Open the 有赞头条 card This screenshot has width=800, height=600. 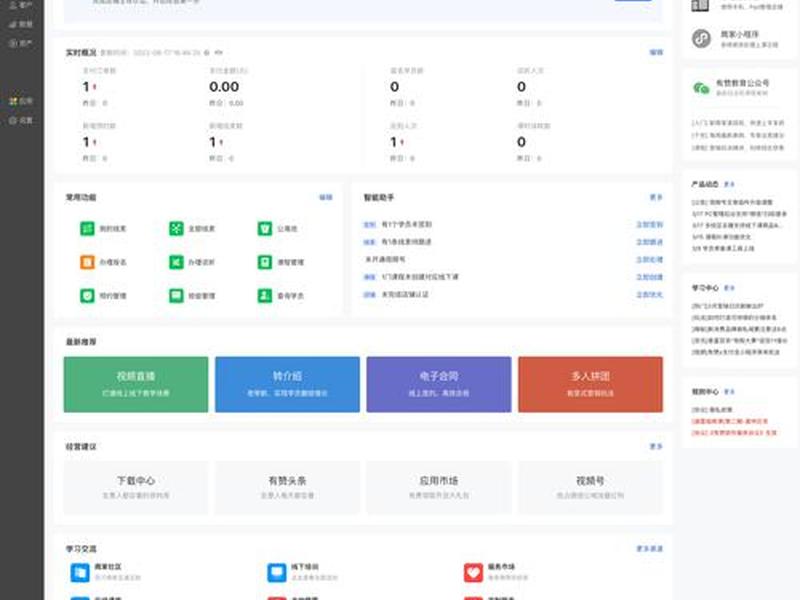287,487
